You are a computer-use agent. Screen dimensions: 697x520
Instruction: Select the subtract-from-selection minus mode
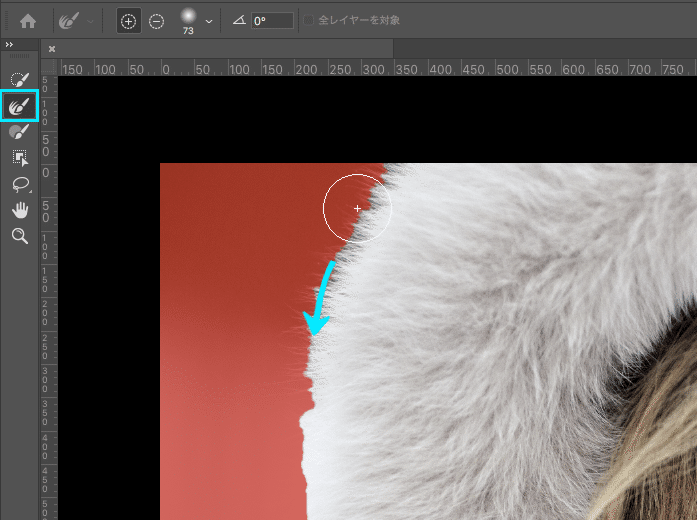[x=156, y=21]
